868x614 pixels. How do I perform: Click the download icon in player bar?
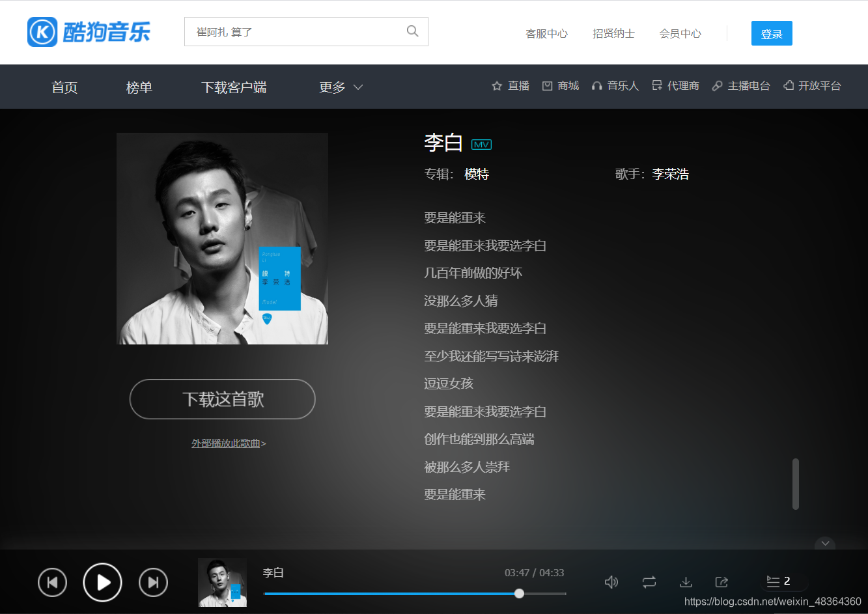686,581
